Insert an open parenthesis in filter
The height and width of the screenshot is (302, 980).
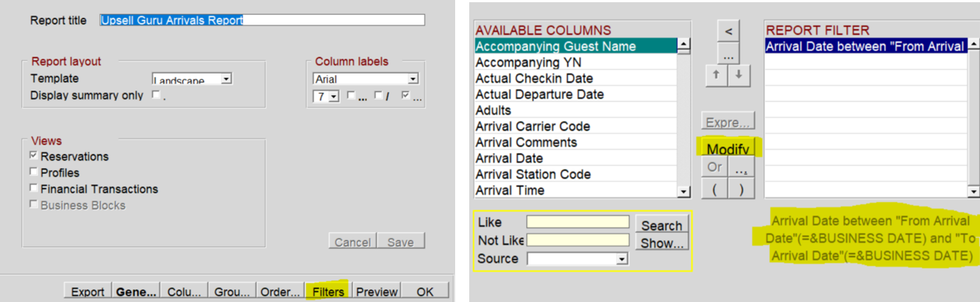(714, 188)
